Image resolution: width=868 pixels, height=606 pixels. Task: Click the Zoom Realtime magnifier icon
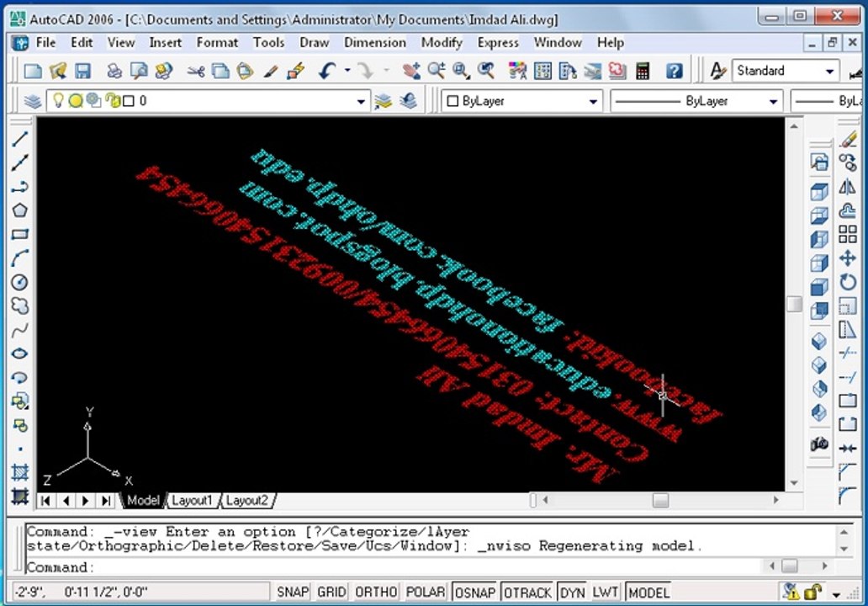click(437, 71)
